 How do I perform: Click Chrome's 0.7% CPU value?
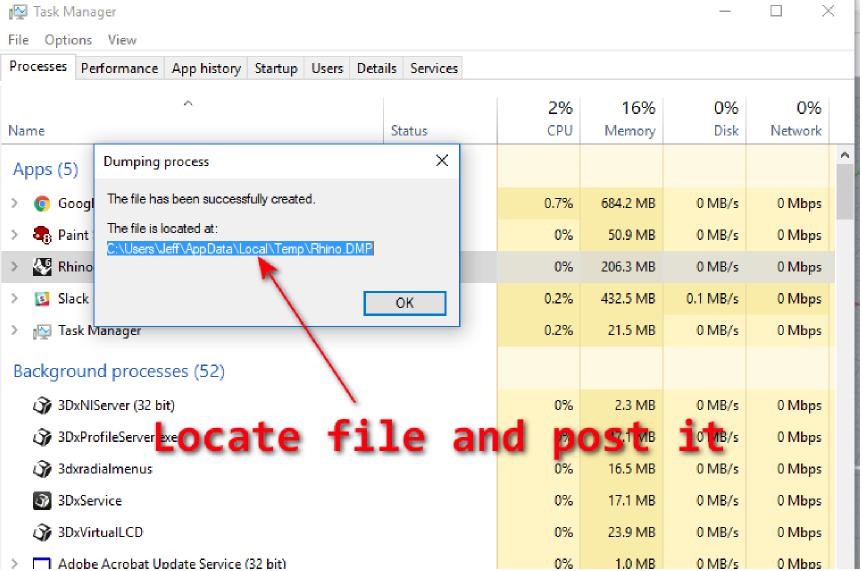pyautogui.click(x=558, y=203)
